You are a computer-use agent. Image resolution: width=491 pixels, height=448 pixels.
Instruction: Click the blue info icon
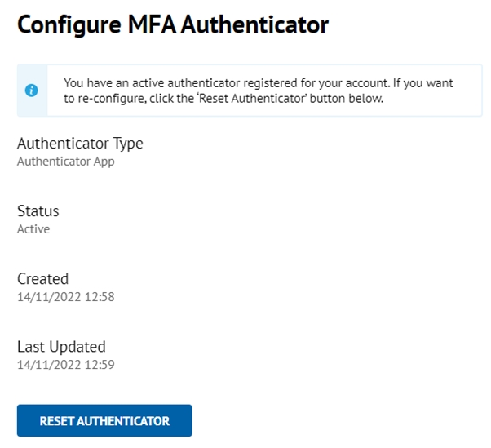point(32,91)
